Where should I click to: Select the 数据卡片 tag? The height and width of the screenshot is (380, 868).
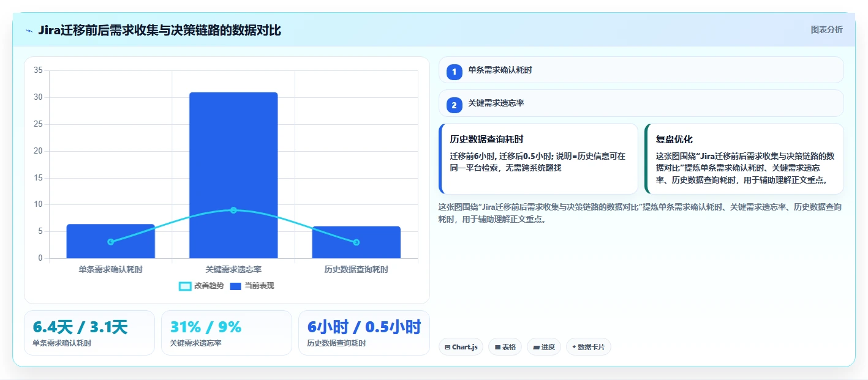[588, 347]
